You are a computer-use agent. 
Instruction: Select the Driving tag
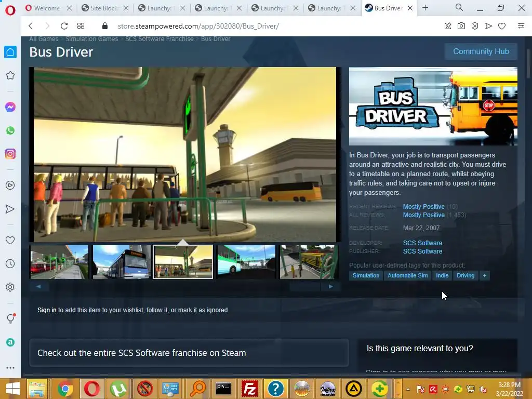pyautogui.click(x=465, y=275)
